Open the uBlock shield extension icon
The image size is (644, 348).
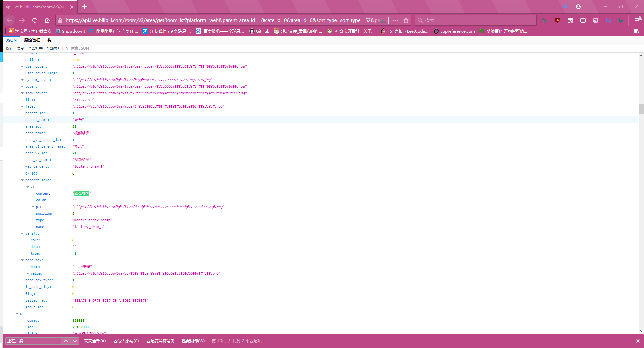click(557, 20)
